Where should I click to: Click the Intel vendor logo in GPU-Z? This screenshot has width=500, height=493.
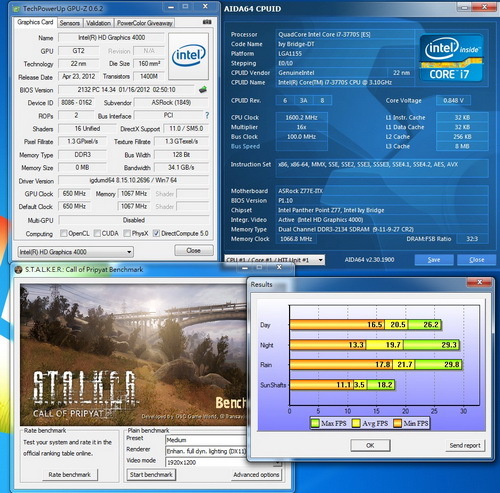pyautogui.click(x=189, y=56)
